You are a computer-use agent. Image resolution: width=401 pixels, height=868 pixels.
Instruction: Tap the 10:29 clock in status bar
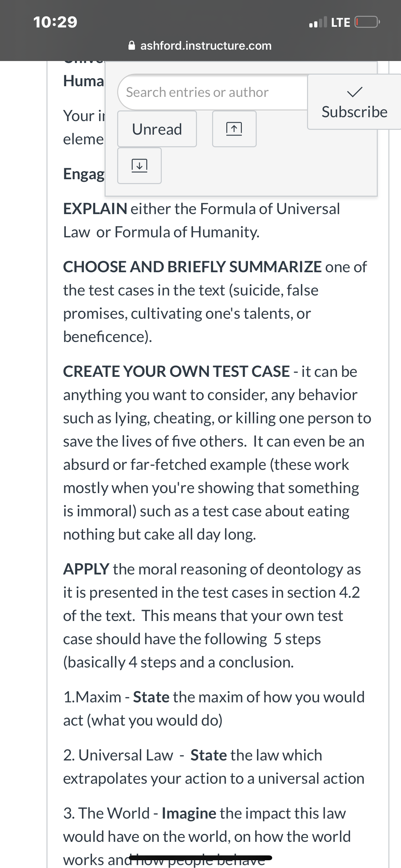(x=55, y=22)
